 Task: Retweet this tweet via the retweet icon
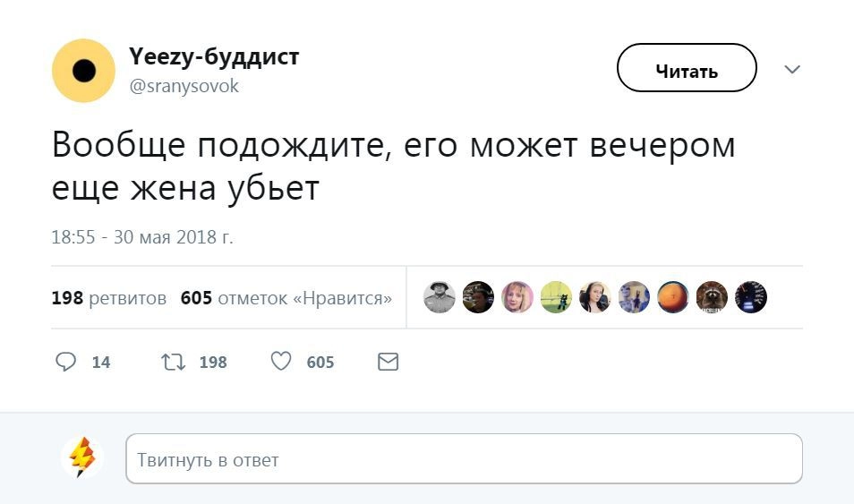[172, 362]
